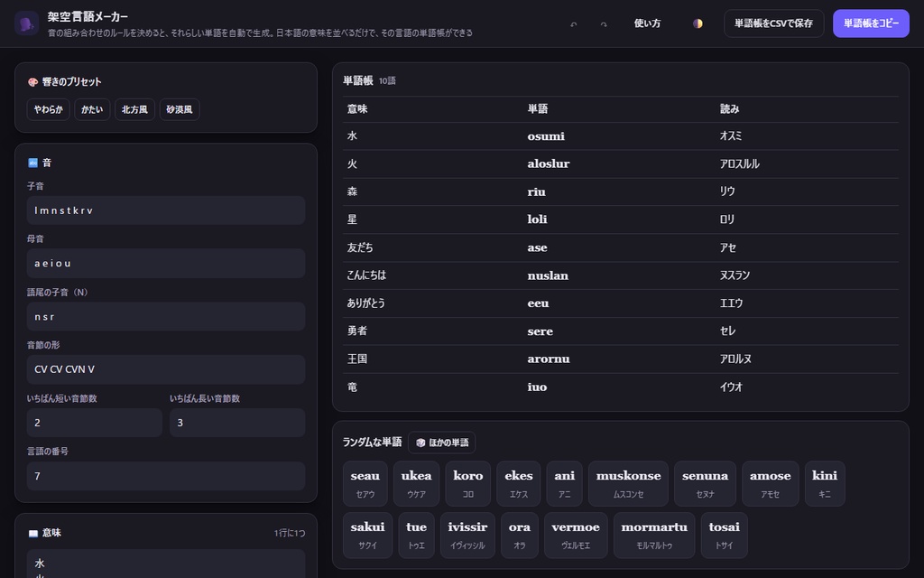Click the 音節の形 input field

[166, 369]
